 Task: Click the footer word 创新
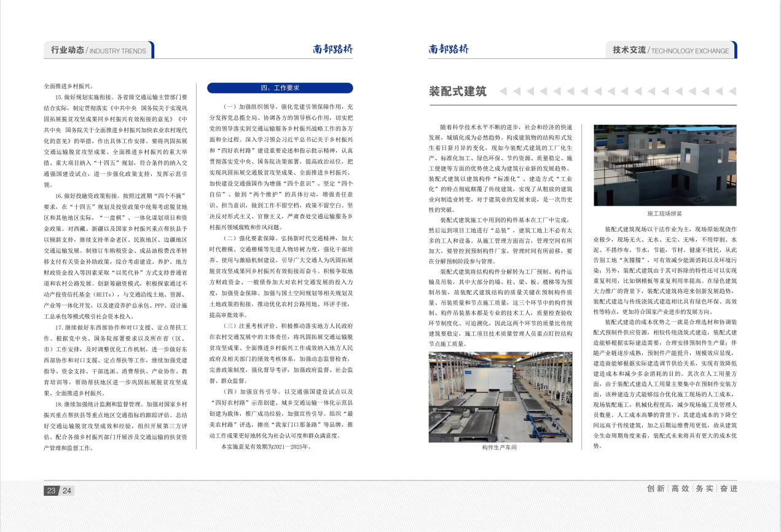click(x=656, y=488)
